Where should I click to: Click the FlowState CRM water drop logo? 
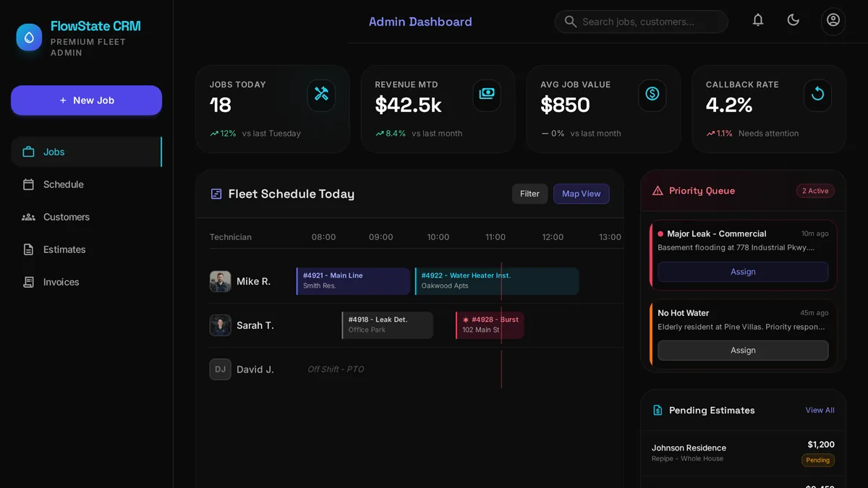point(30,37)
